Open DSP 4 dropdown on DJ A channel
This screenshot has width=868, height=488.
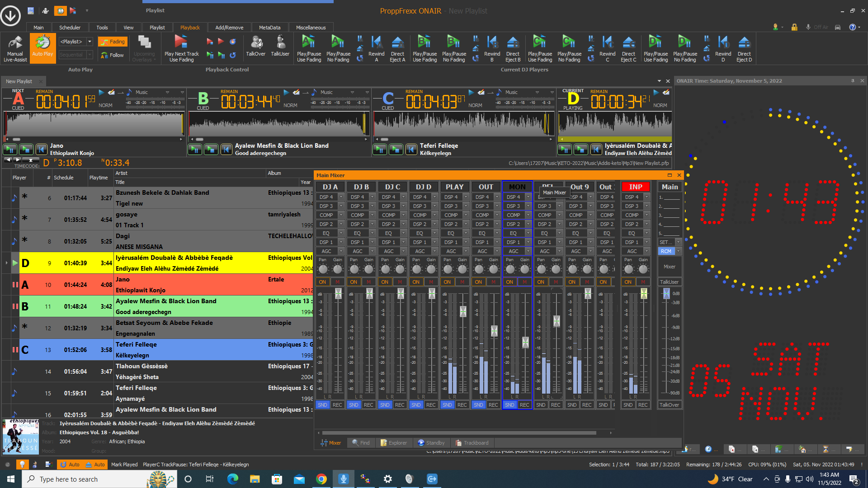(x=341, y=197)
